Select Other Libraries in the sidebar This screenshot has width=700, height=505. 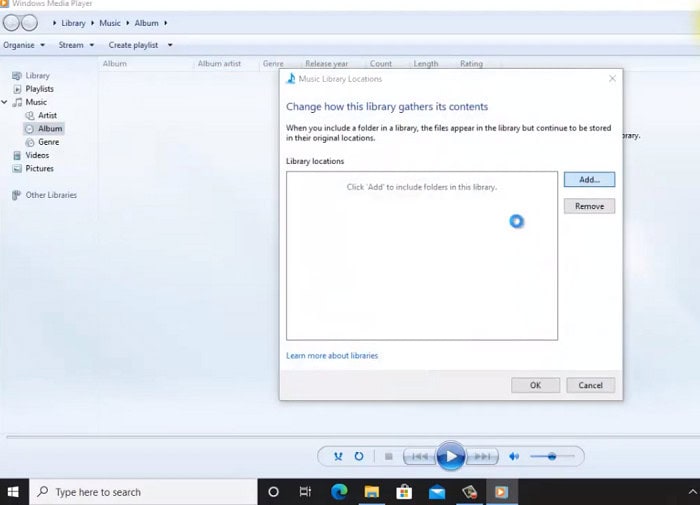pyautogui.click(x=51, y=195)
